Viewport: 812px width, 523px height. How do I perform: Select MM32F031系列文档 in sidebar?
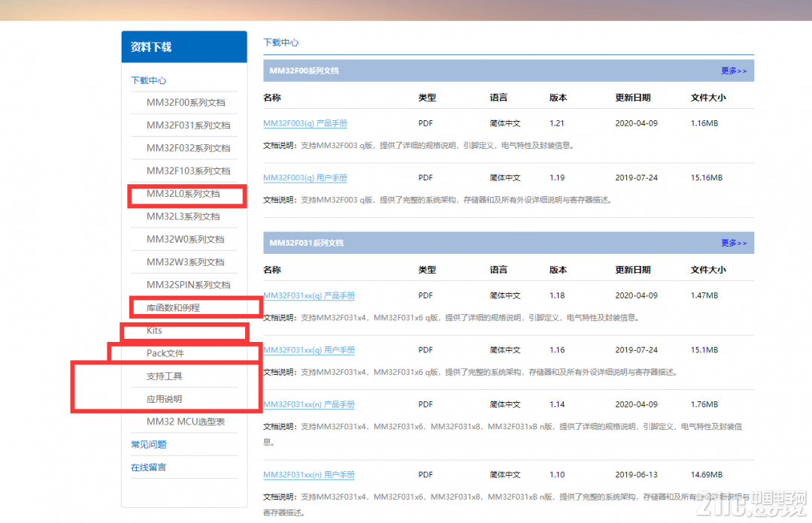(x=189, y=125)
